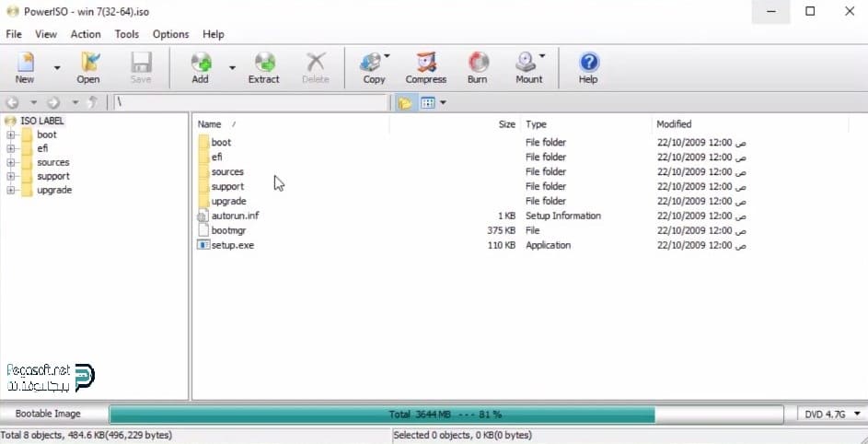Click Total 8 objects status text
This screenshot has width=868, height=444.
[87, 436]
